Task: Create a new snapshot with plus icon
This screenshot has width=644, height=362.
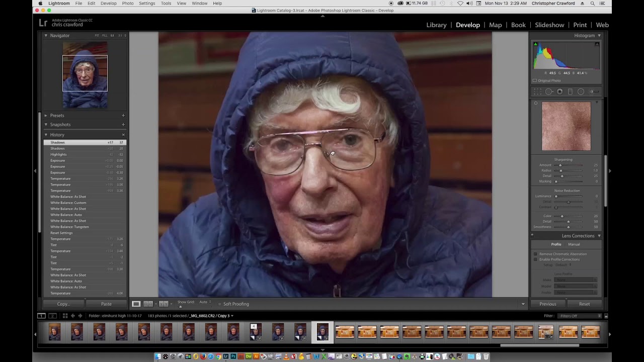Action: (x=123, y=125)
